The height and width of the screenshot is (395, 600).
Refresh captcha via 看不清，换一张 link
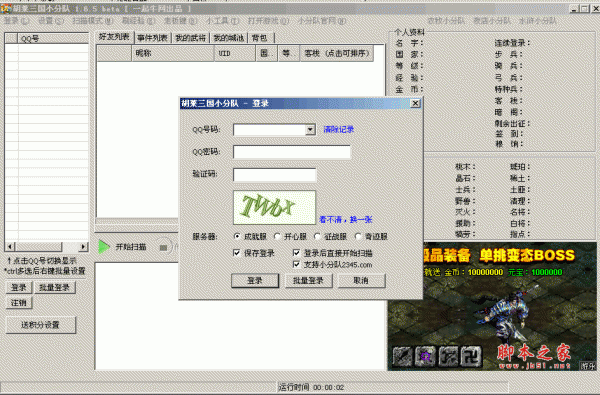(x=346, y=219)
